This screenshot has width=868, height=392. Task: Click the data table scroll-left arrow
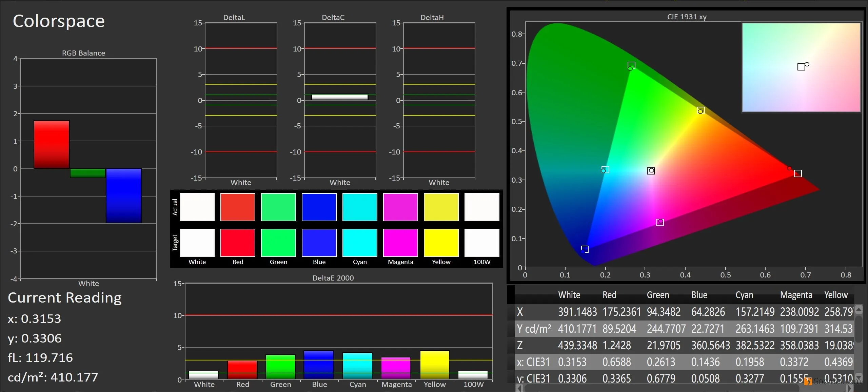(x=519, y=388)
